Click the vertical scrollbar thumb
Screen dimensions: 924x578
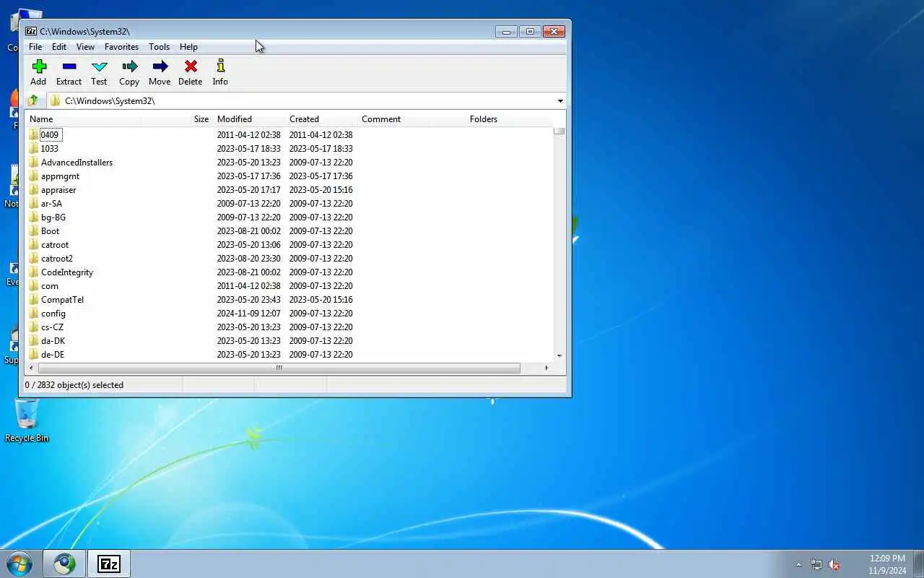[x=559, y=131]
